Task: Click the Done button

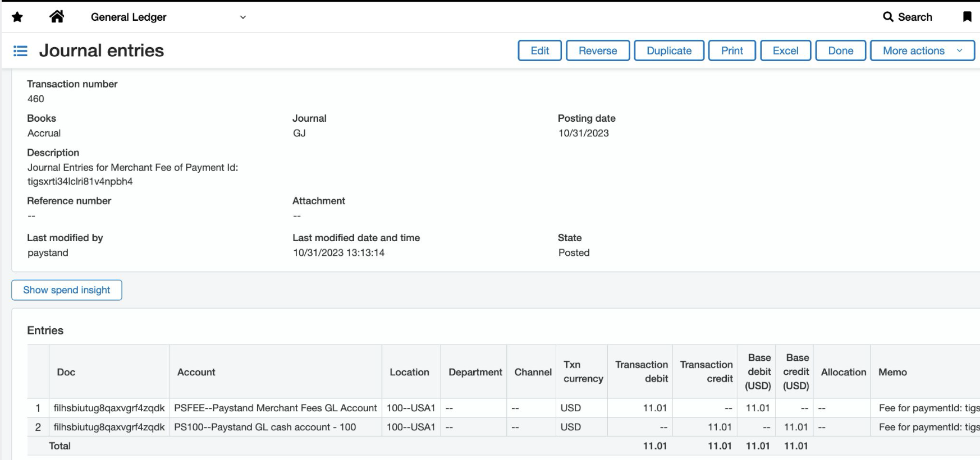Action: click(840, 50)
